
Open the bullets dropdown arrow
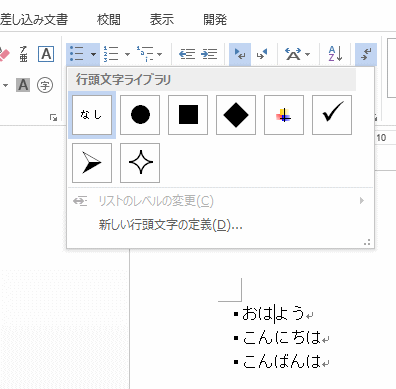coord(93,54)
